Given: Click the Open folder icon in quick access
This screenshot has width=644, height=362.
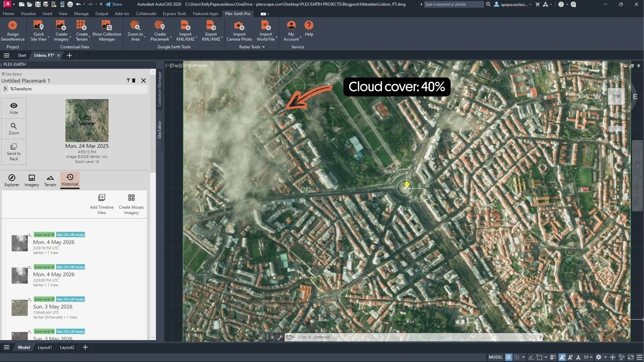Looking at the screenshot, I should pos(30,4).
